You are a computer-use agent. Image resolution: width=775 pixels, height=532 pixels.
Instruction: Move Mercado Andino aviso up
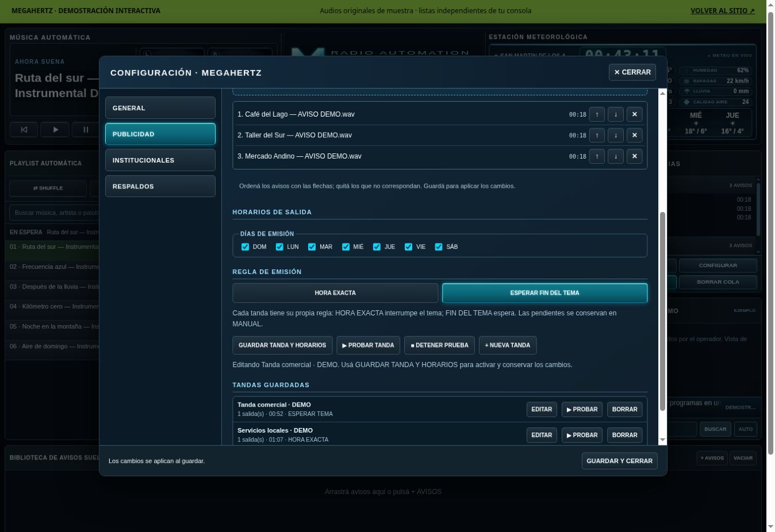click(x=597, y=156)
